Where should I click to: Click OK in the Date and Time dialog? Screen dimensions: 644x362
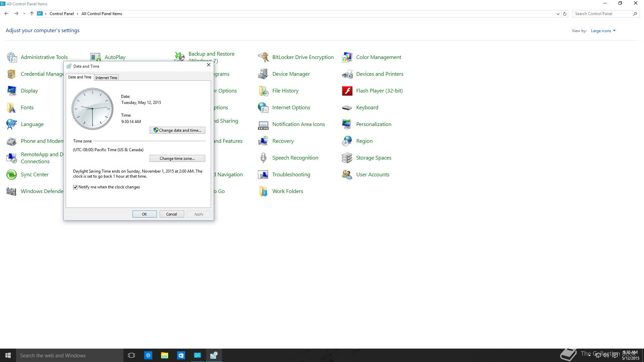(145, 214)
